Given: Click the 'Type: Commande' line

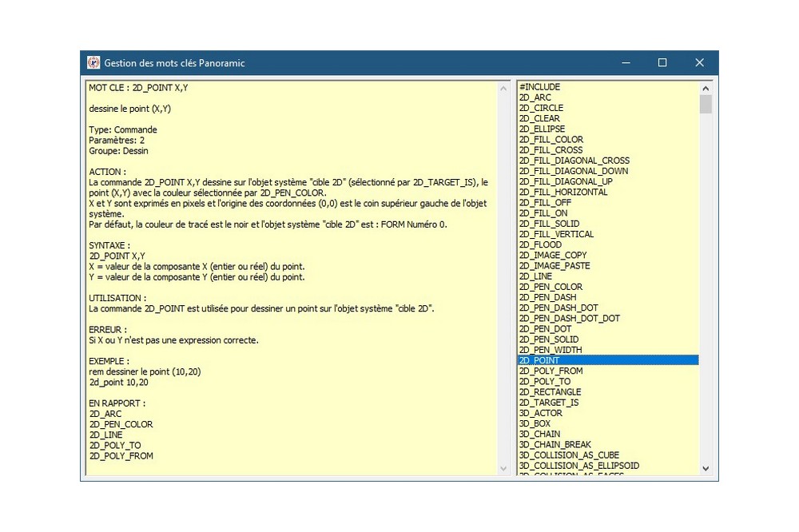Looking at the screenshot, I should (x=123, y=129).
